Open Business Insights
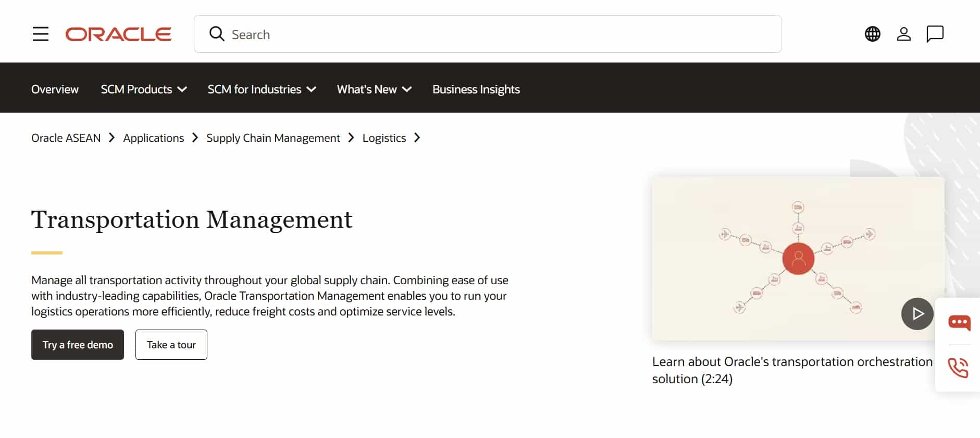Image resolution: width=980 pixels, height=438 pixels. coord(476,89)
